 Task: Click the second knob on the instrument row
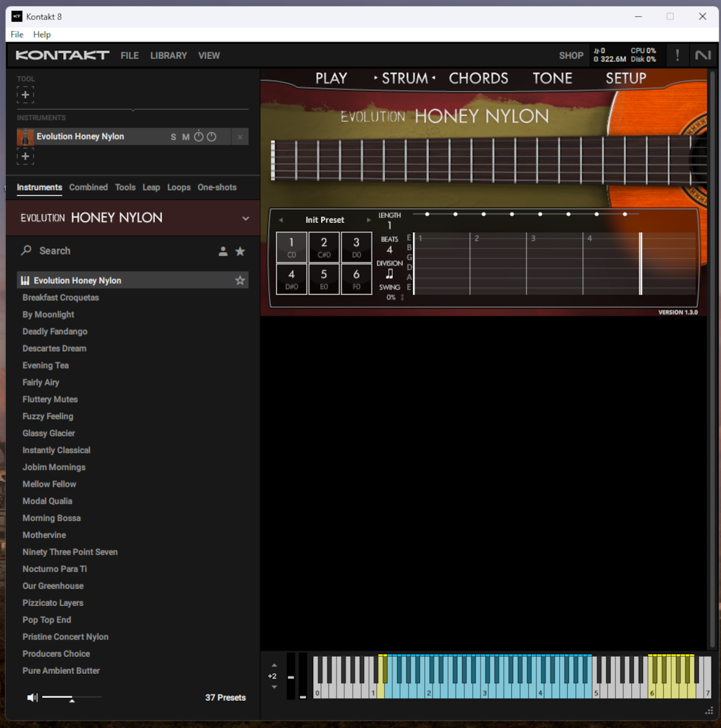point(211,136)
